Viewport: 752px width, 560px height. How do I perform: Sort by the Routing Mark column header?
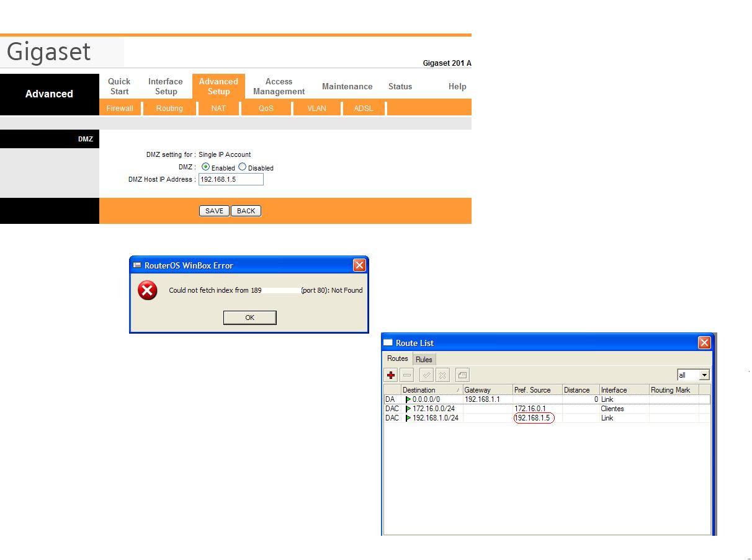click(673, 390)
